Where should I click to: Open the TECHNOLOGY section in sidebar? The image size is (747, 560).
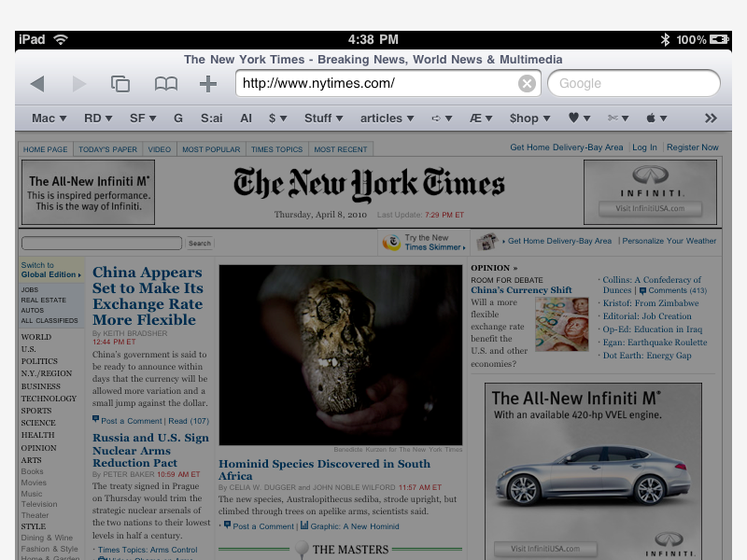coord(49,399)
